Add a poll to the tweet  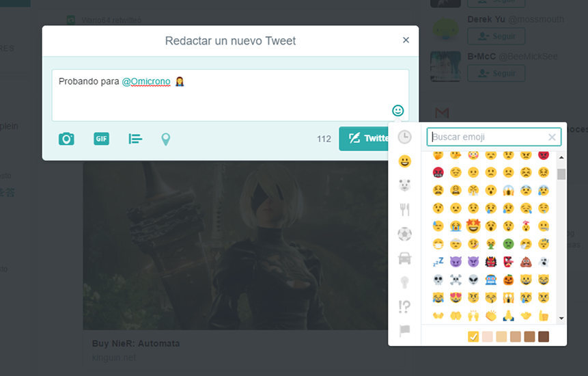(135, 139)
